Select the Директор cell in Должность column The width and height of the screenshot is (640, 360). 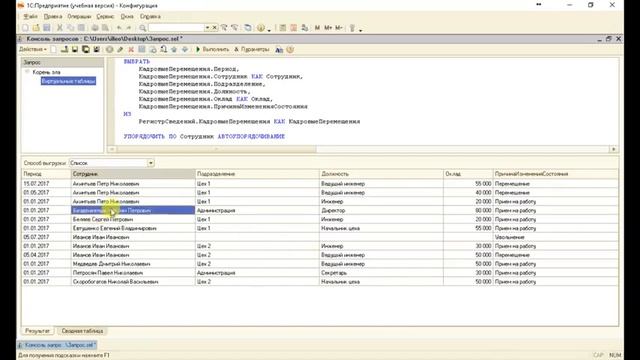(381, 211)
